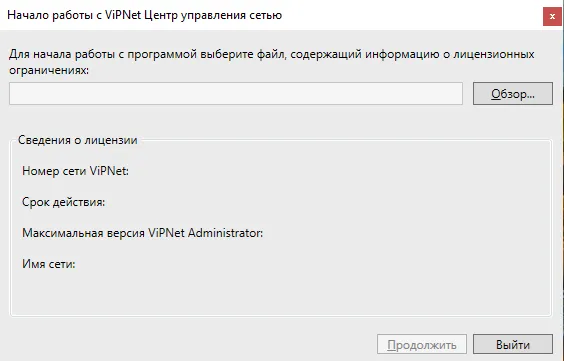564x361 pixels.
Task: Click the Обзор... browse button
Action: (513, 93)
